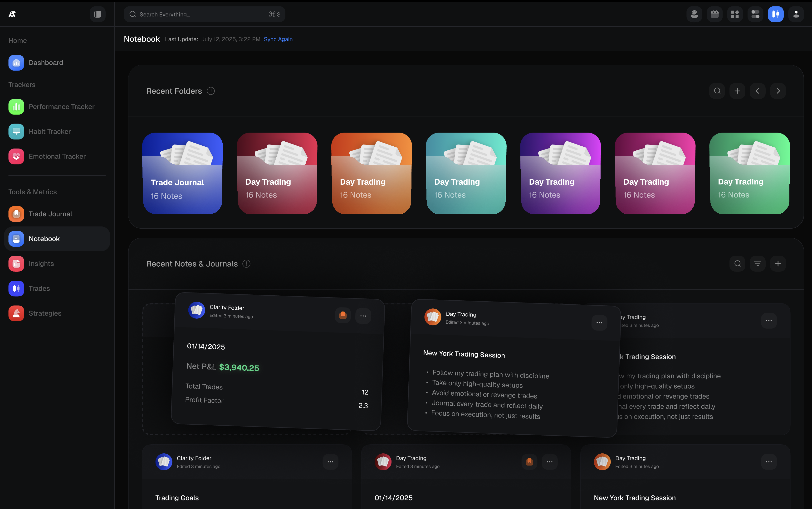Click the highlighted candlestick icon in top bar
The image size is (812, 509).
point(775,14)
